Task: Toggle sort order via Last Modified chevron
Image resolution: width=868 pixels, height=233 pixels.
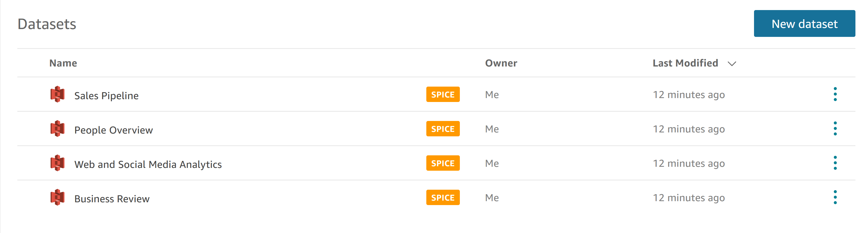Action: click(732, 64)
